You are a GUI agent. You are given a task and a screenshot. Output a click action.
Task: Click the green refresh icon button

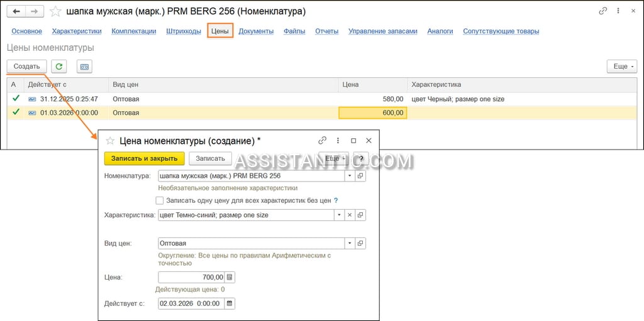[59, 66]
